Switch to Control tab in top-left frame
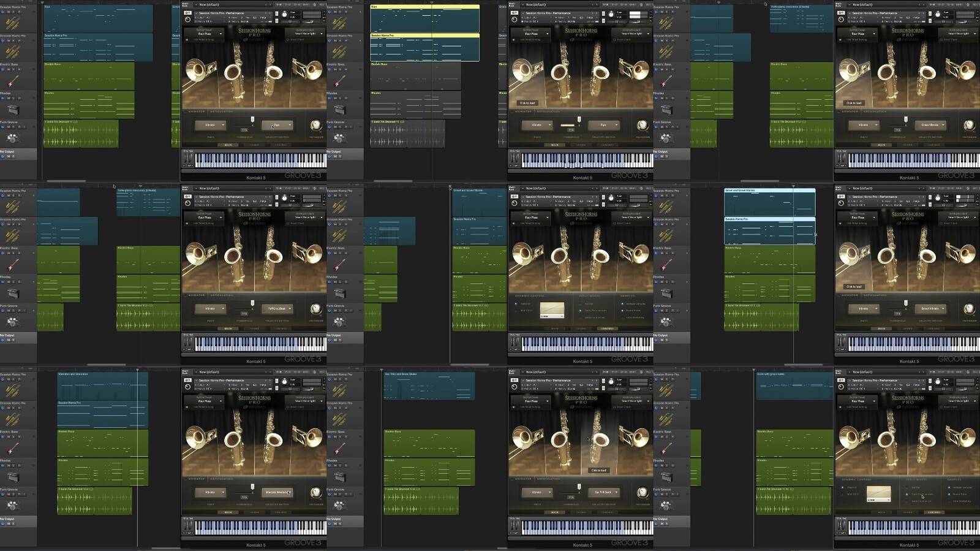The height and width of the screenshot is (551, 980). 281,145
